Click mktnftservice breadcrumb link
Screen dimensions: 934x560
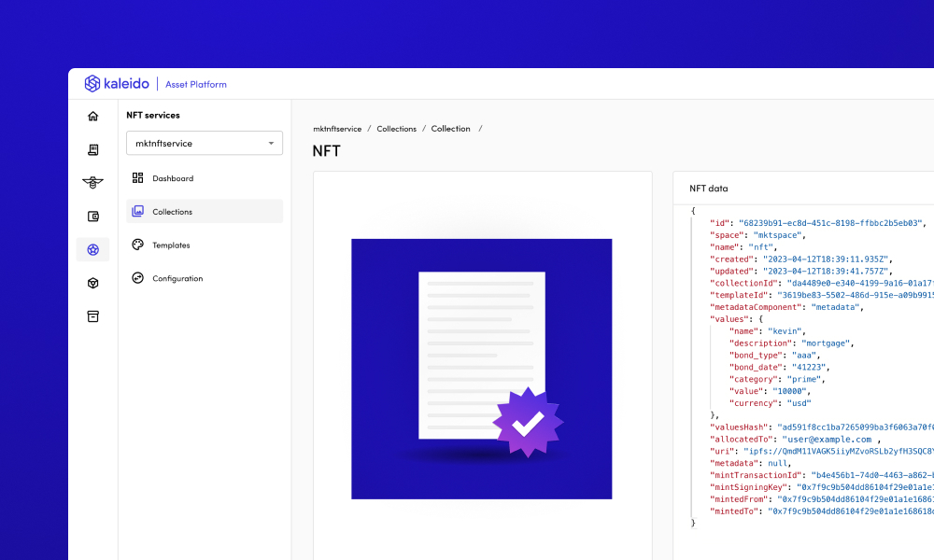(x=337, y=129)
